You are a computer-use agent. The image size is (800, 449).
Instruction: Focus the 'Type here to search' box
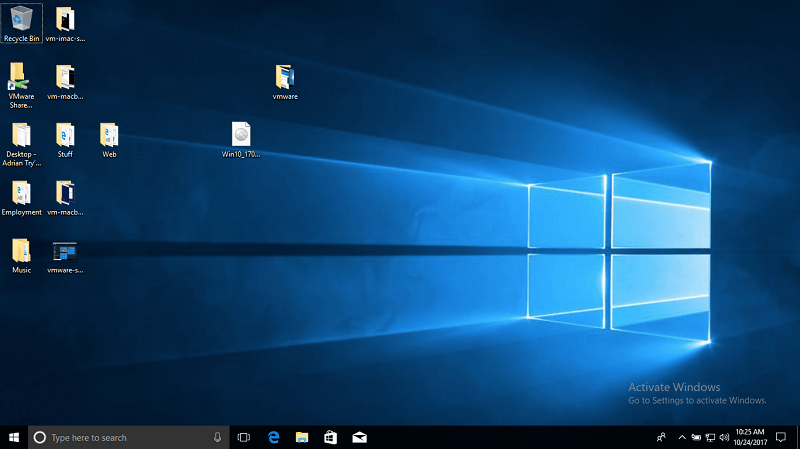click(x=129, y=437)
